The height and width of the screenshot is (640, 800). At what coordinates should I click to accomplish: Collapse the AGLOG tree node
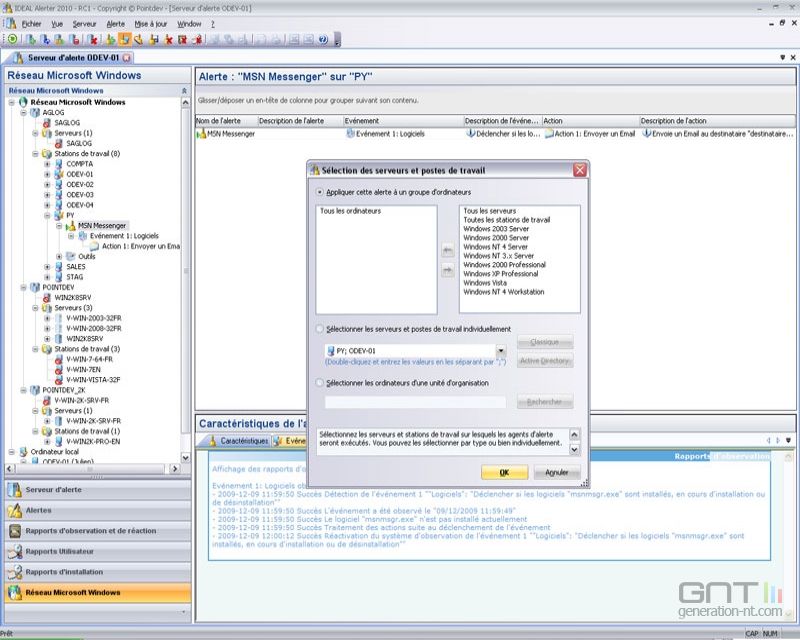click(23, 112)
